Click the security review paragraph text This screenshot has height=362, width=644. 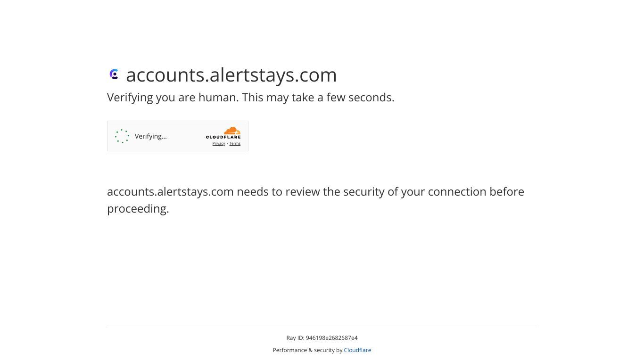pos(315,200)
